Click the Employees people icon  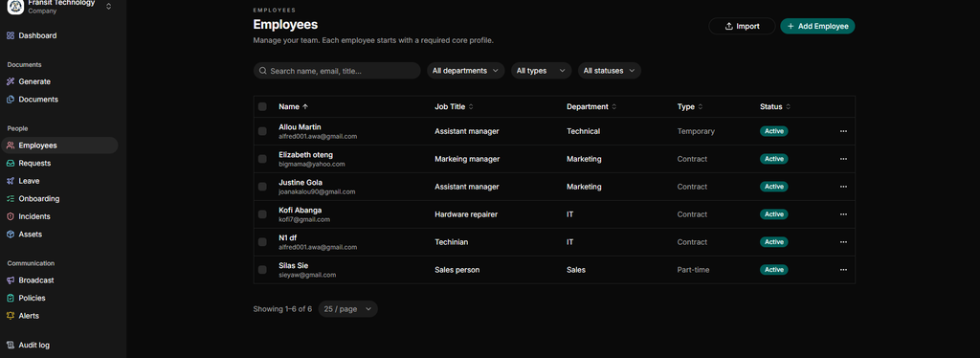10,145
